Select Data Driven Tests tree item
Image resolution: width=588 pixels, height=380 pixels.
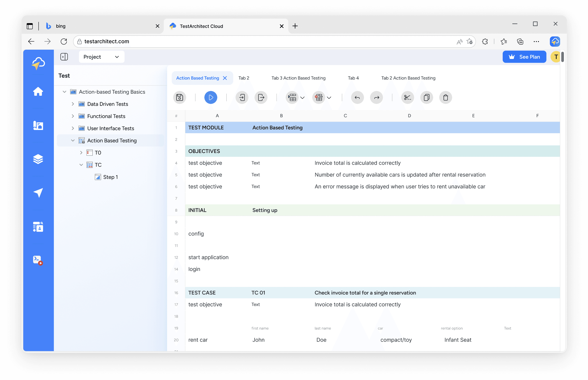coord(107,104)
